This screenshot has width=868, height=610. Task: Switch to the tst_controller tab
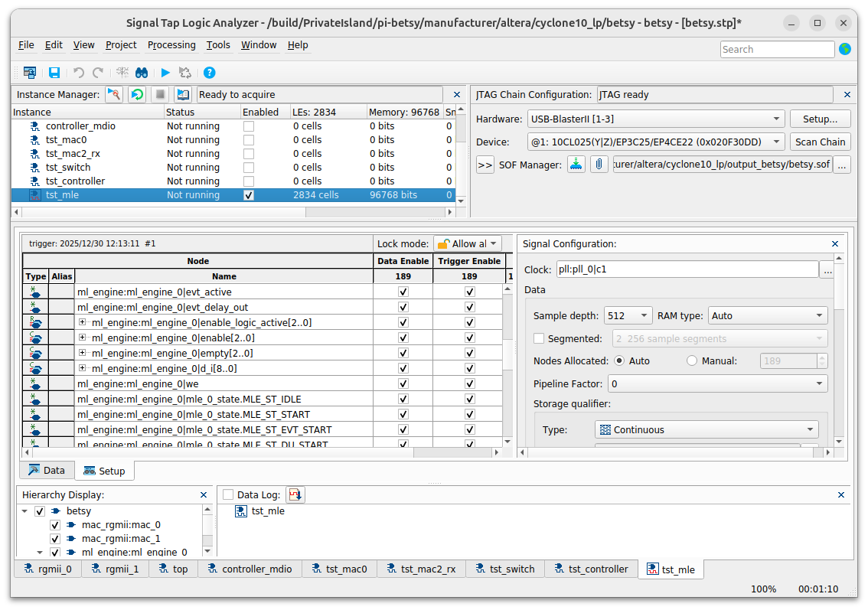click(x=591, y=569)
